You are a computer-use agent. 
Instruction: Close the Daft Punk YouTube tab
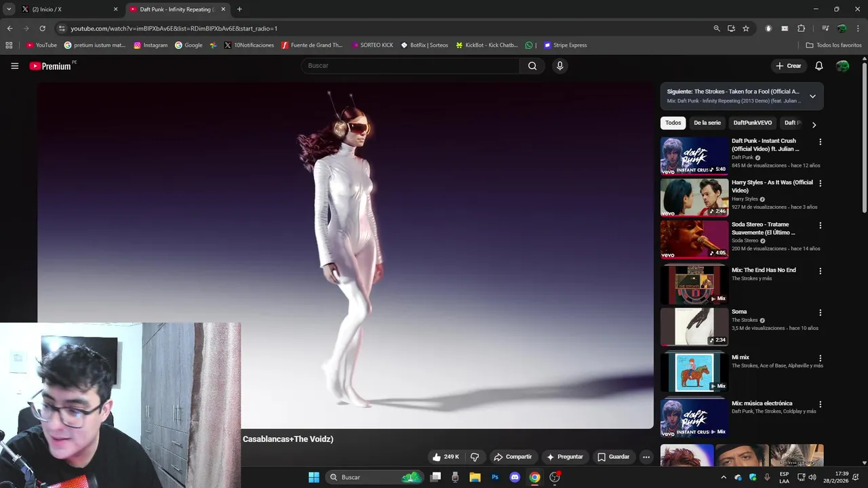[223, 9]
